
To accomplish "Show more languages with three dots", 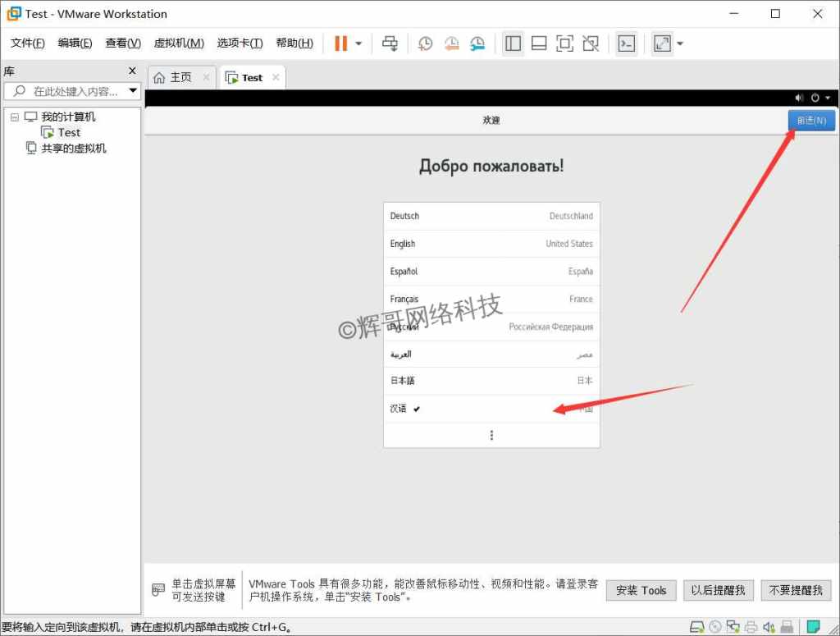I will [491, 435].
